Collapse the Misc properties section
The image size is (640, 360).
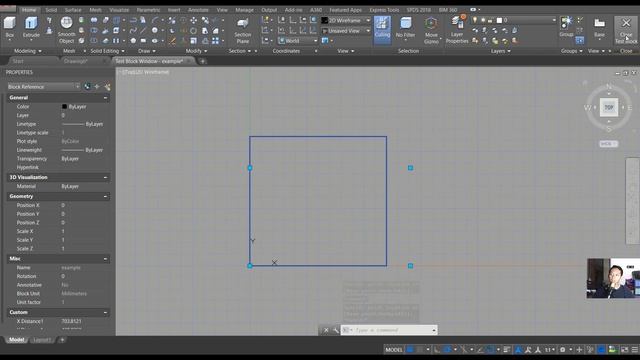(x=105, y=259)
